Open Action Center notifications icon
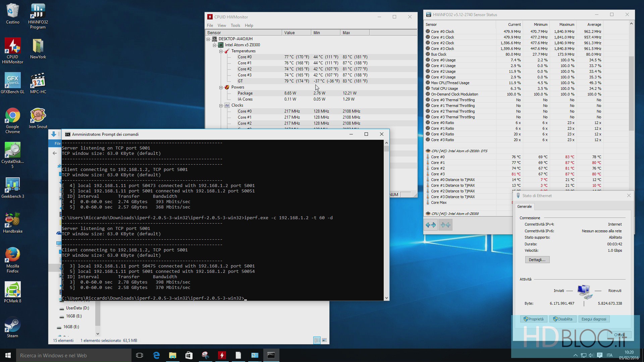 [600, 355]
